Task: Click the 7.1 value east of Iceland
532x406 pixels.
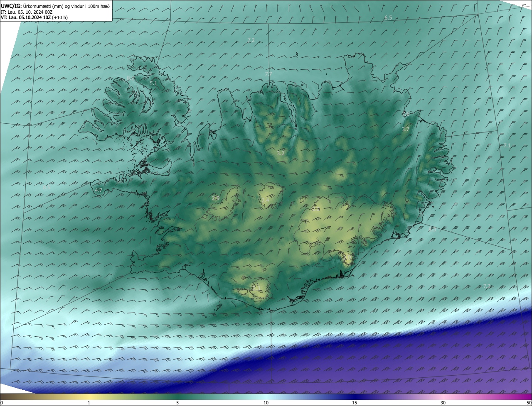Action: (507, 146)
